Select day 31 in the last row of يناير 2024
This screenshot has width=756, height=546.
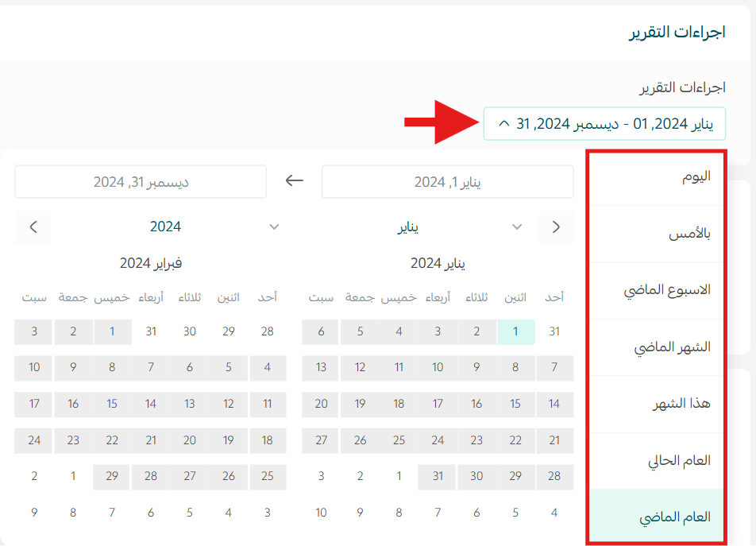[x=438, y=476]
